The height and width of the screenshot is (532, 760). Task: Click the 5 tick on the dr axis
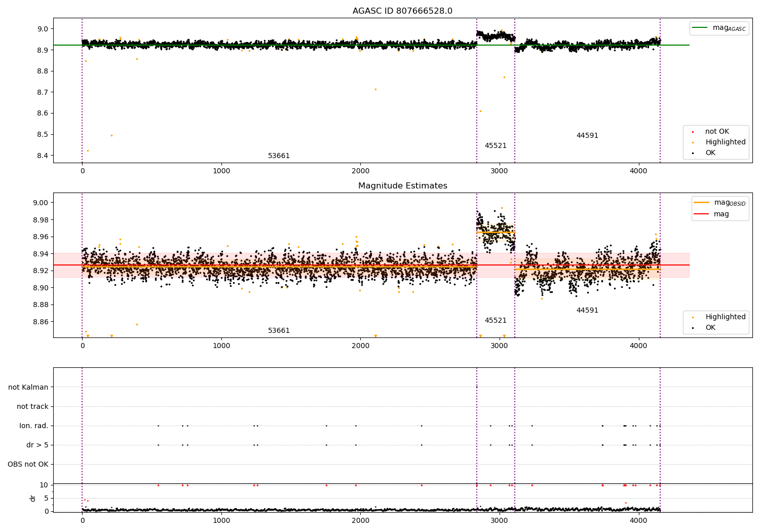(47, 499)
